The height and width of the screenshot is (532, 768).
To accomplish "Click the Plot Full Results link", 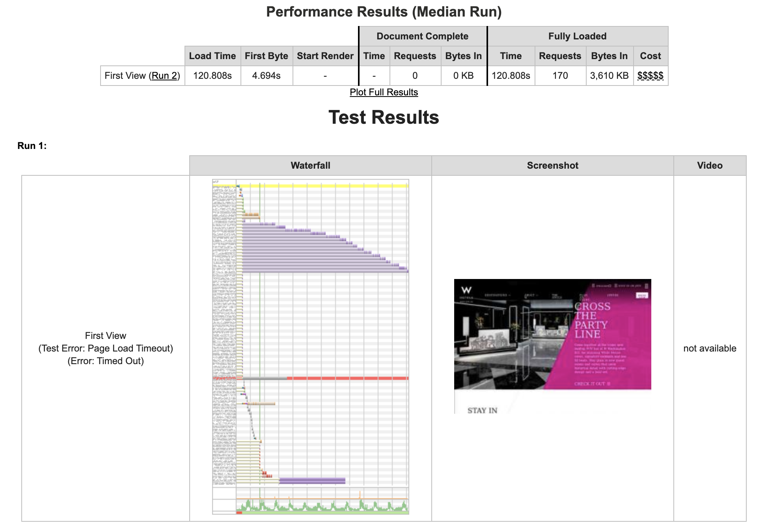I will tap(384, 92).
